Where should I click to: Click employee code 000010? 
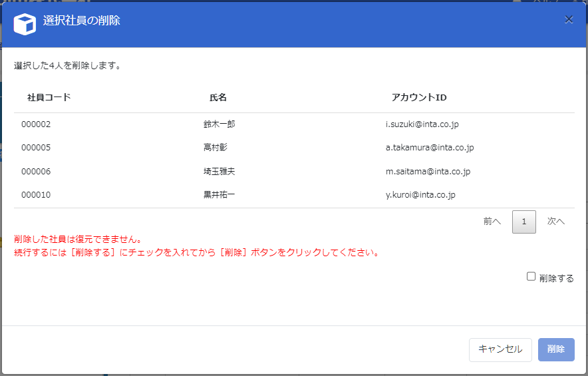pos(36,195)
